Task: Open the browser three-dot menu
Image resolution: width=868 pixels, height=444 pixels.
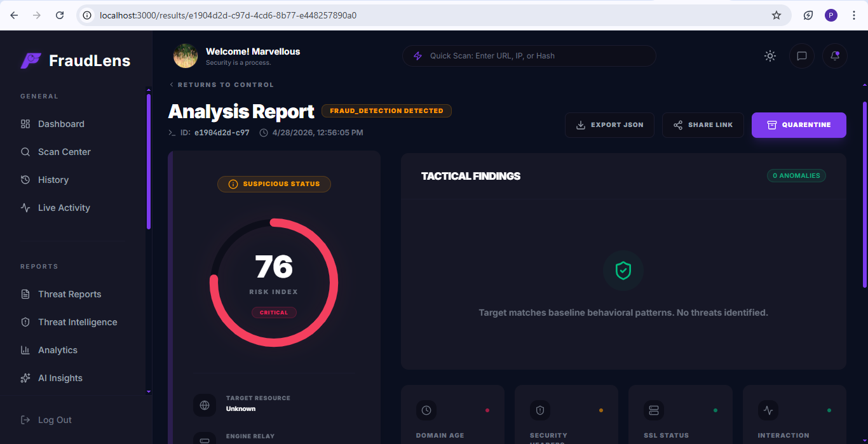Action: pos(853,15)
